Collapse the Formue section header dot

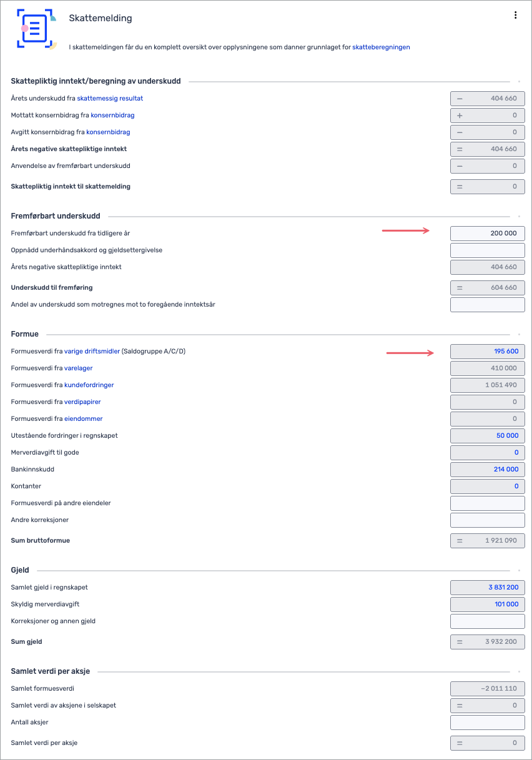[518, 335]
